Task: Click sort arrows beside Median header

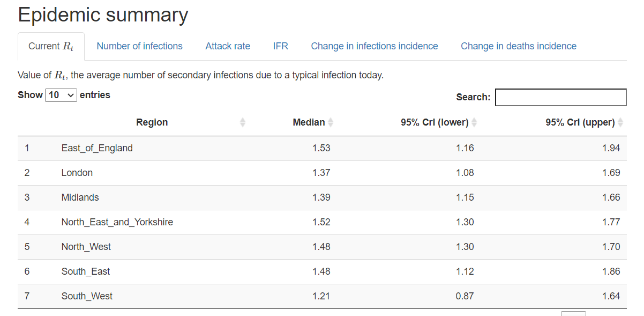Action: click(x=331, y=122)
